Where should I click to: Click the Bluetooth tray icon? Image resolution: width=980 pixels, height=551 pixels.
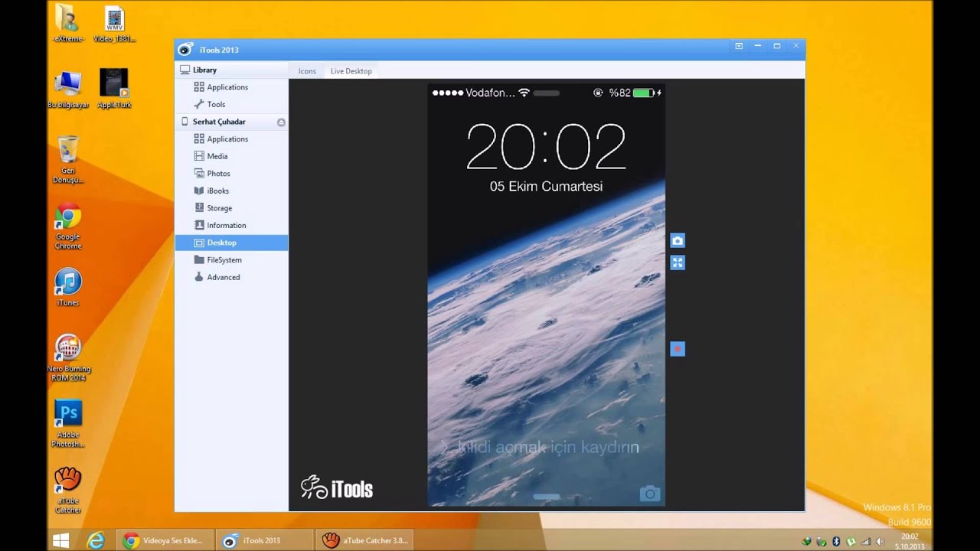836,541
